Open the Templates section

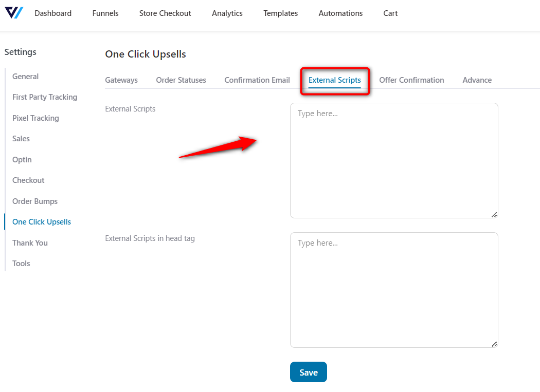tap(280, 13)
